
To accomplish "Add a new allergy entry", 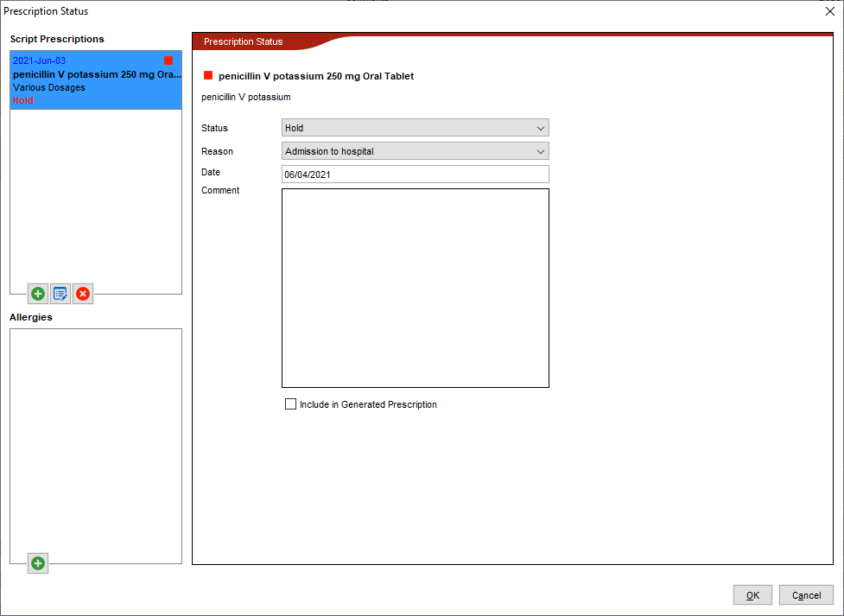I will pyautogui.click(x=38, y=563).
